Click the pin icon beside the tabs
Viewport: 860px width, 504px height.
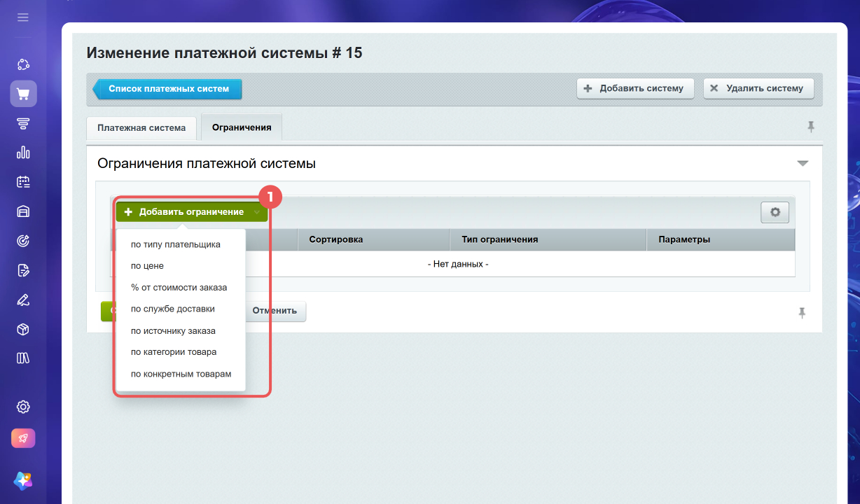click(811, 127)
